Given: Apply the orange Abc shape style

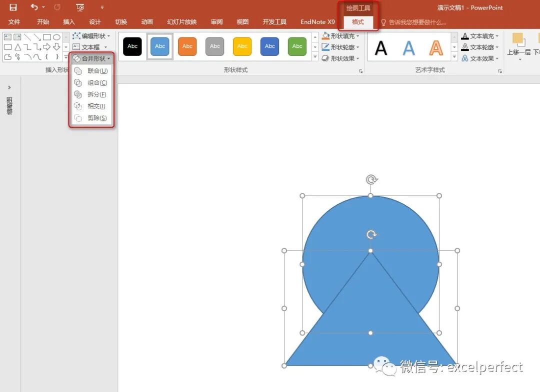Looking at the screenshot, I should [x=187, y=46].
